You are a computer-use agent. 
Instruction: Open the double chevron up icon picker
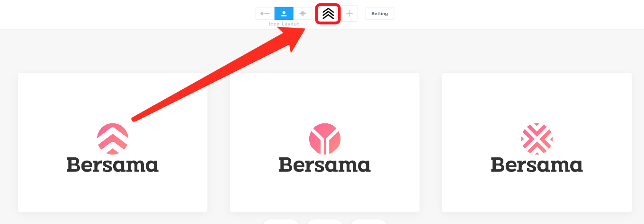tap(328, 14)
